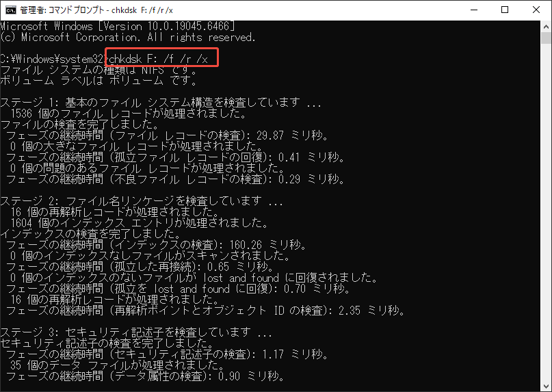
Task: Click the duration line showing 1.17 ミリ秒
Action: click(x=167, y=354)
